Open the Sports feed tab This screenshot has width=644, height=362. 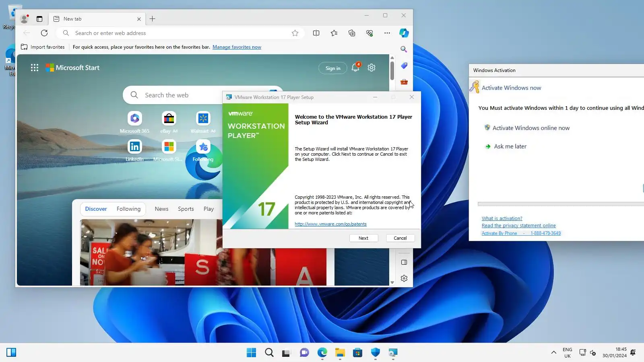(186, 209)
